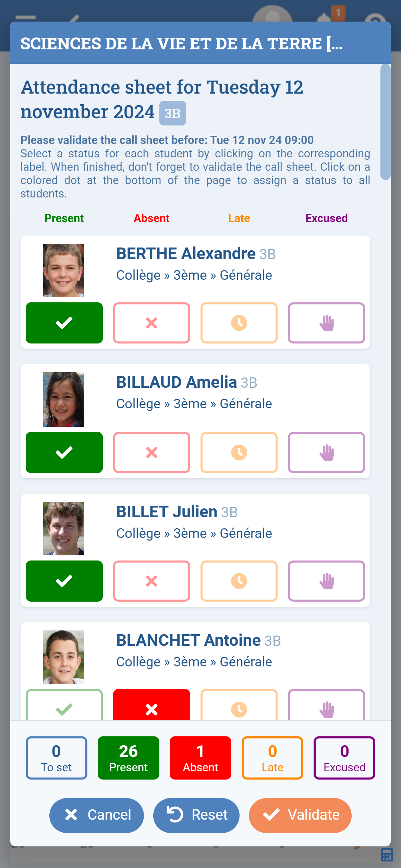Mark BILLET Julien as excused
The width and height of the screenshot is (401, 868).
[326, 581]
